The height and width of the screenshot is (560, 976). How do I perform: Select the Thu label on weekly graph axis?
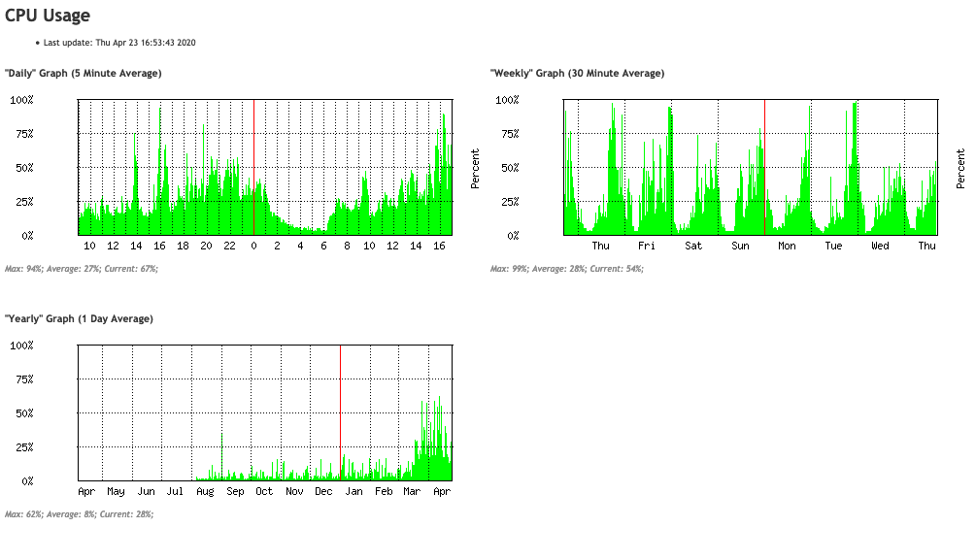tap(600, 246)
